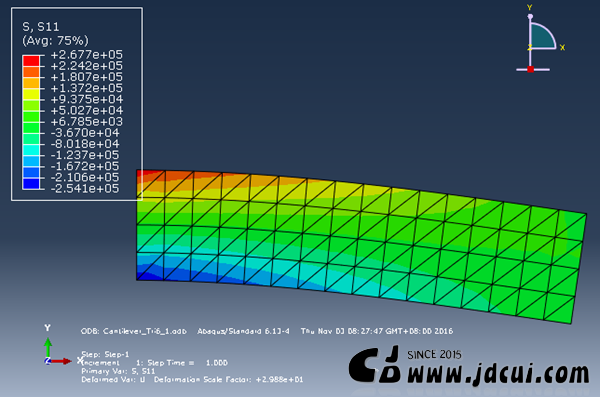Image resolution: width=600 pixels, height=397 pixels.
Task: Click the green Y arrow of the orientation triad
Action: point(48,347)
